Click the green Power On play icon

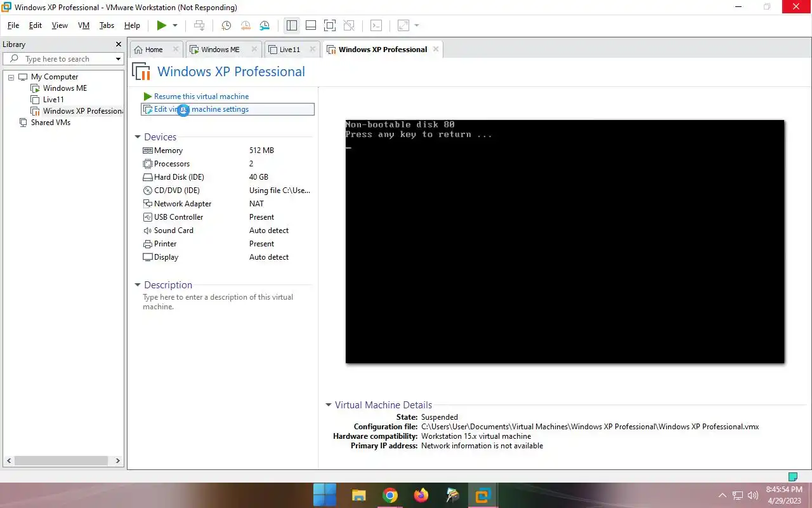click(162, 25)
